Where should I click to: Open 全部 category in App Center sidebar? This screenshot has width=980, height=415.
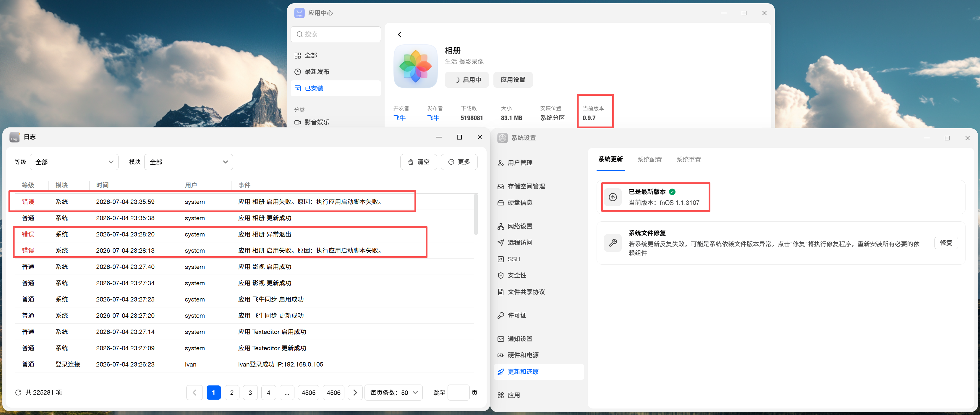tap(336, 56)
